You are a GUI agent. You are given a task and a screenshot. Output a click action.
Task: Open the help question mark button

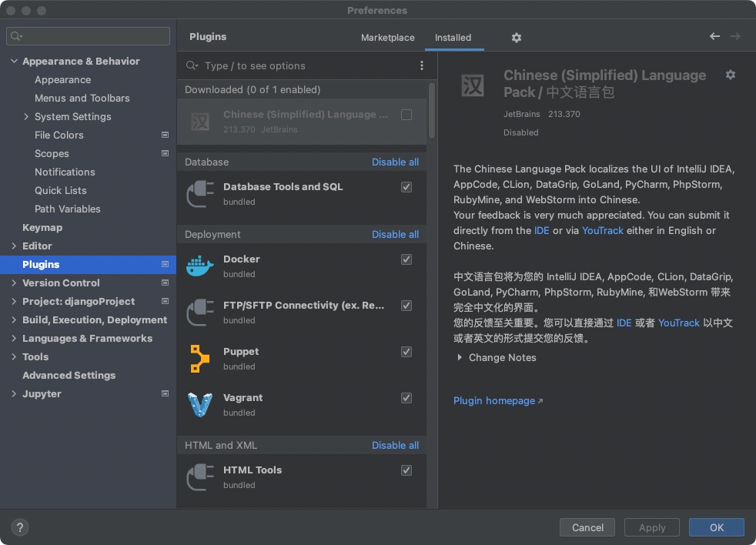coord(20,527)
